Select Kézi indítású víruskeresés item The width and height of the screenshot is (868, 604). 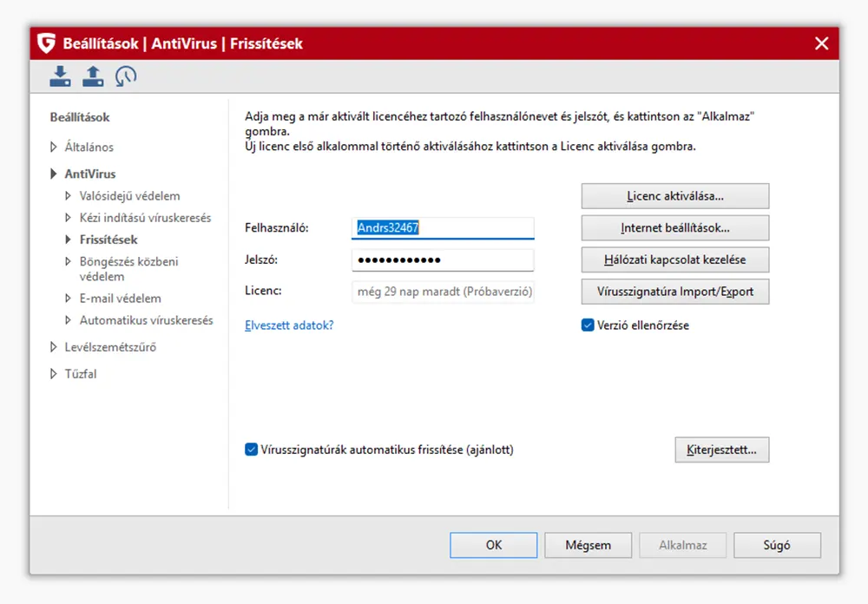(145, 218)
